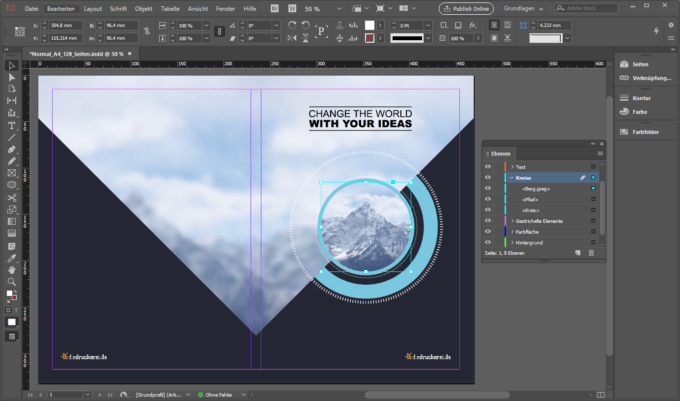Select the Scissors tool

coord(12,198)
